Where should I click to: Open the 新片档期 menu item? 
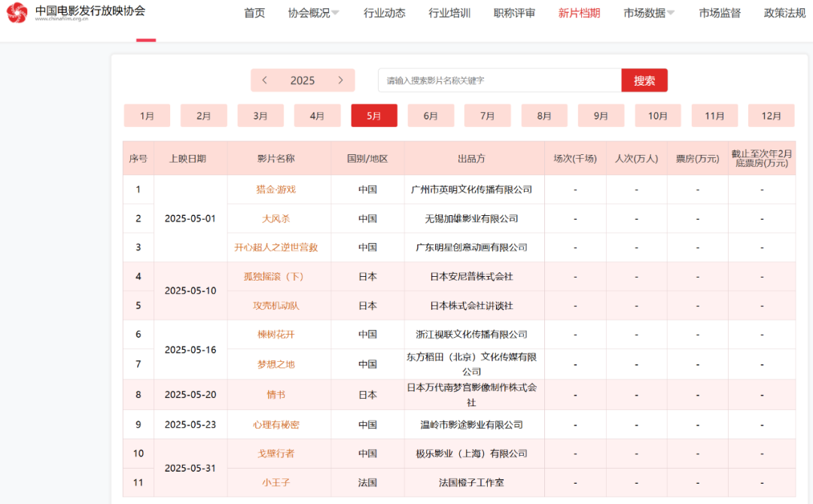click(x=579, y=13)
